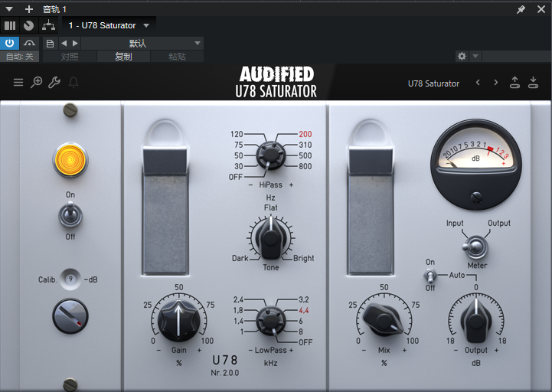Screen dimensions: 552x392
Task: Close the plugin window
Action: tap(541, 9)
